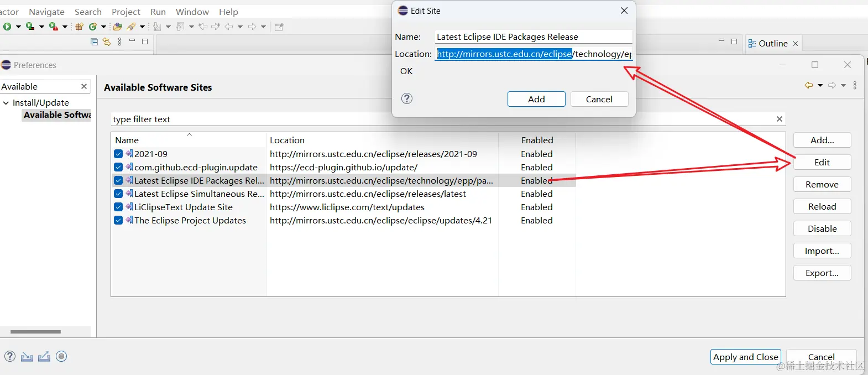Click the Back arrow in main toolbar
Image resolution: width=868 pixels, height=375 pixels.
229,27
